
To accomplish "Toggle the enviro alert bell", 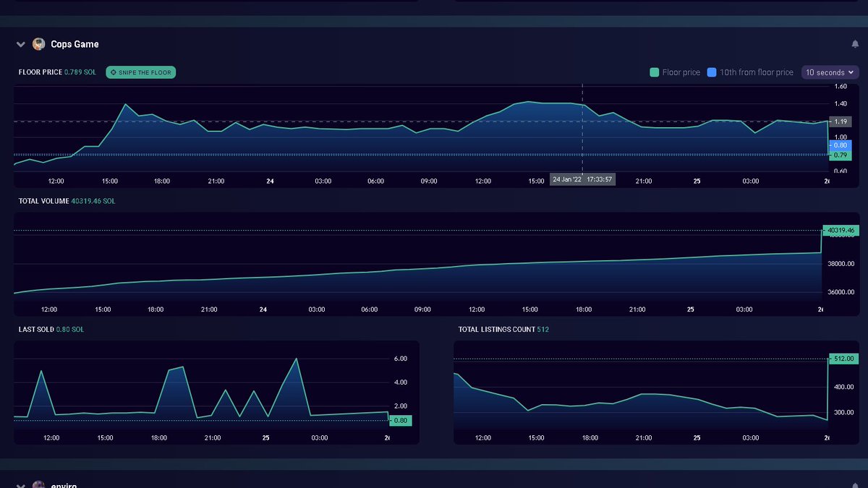I will [855, 485].
